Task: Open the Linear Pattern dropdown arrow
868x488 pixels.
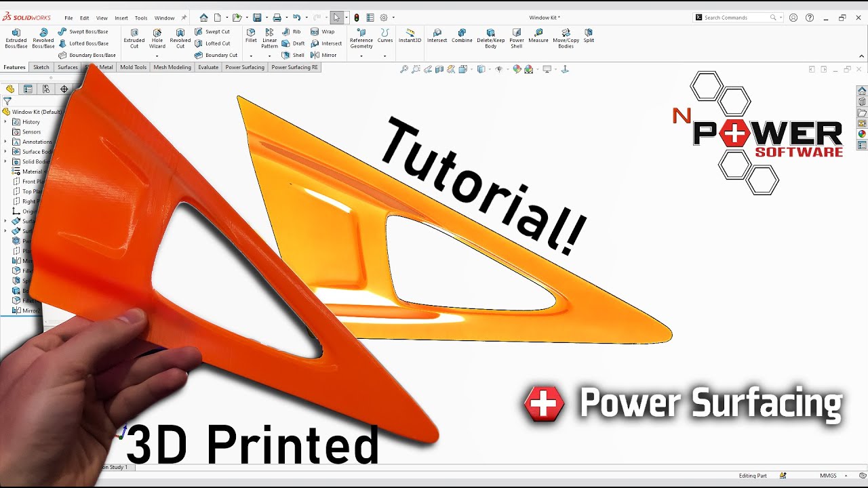Action: point(270,56)
